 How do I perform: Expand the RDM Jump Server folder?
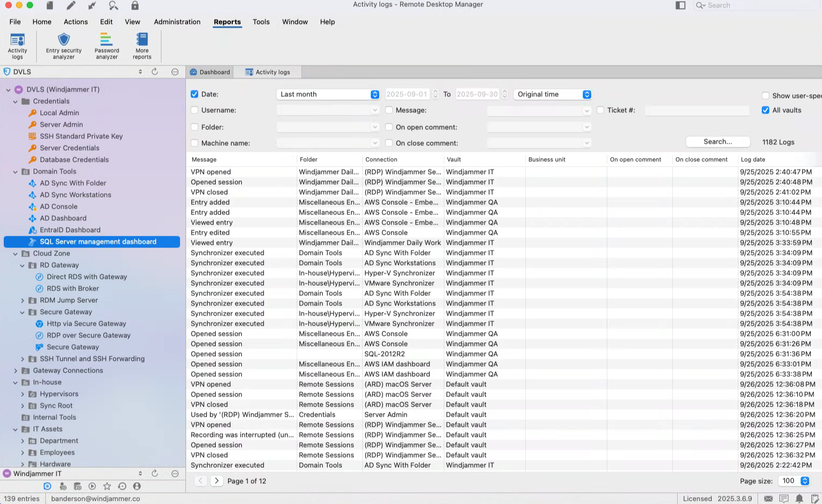[22, 300]
